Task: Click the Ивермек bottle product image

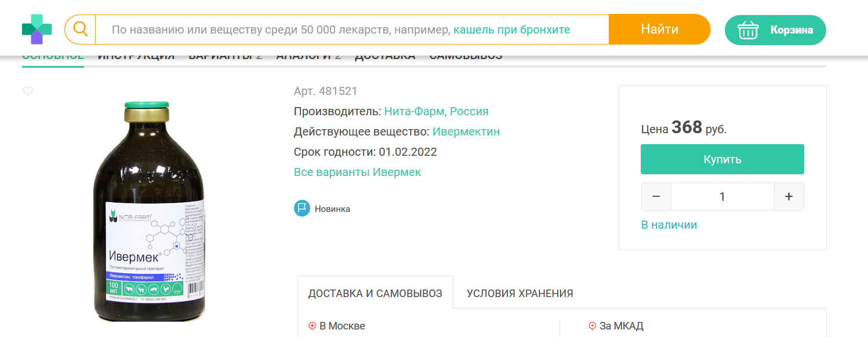Action: tap(150, 211)
